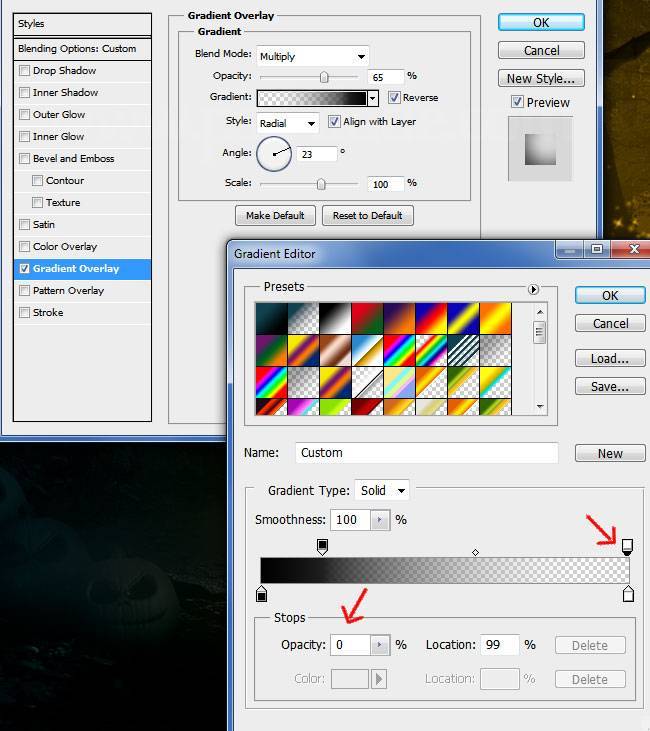Image resolution: width=650 pixels, height=731 pixels.
Task: Click the Load... button in Gradient Editor
Action: [609, 358]
